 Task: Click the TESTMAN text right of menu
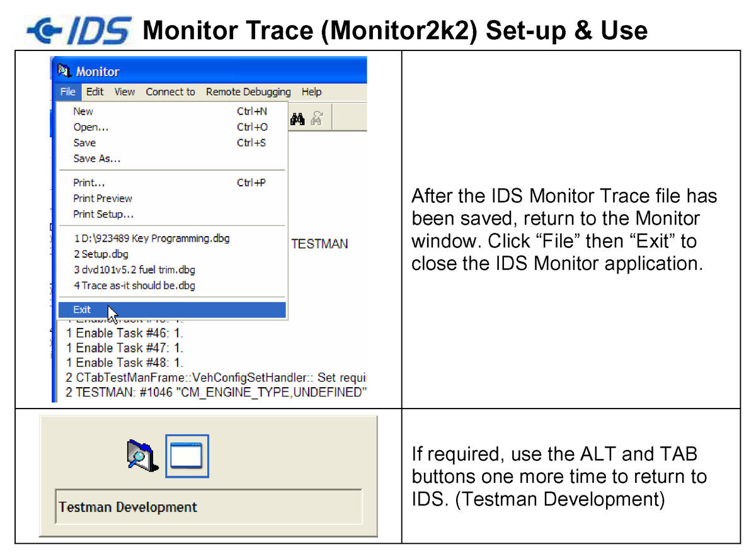pyautogui.click(x=319, y=244)
